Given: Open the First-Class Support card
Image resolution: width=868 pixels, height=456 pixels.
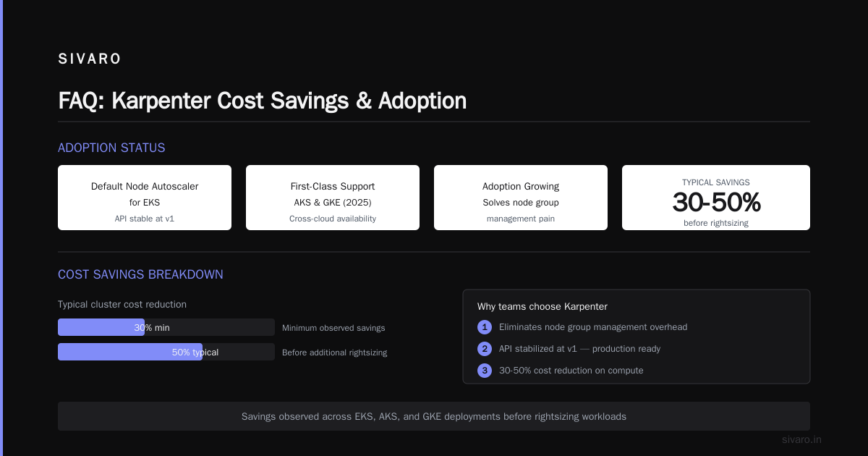Looking at the screenshot, I should click(333, 198).
